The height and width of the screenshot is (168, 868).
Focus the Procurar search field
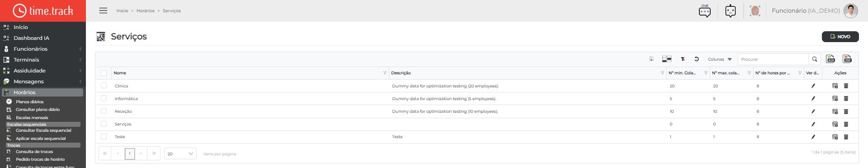pos(773,59)
